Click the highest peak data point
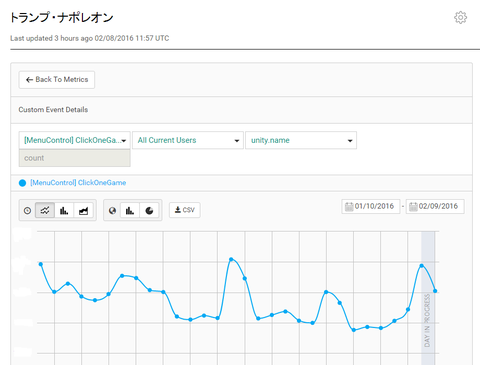Viewport: 480px width, 365px height. tap(231, 259)
